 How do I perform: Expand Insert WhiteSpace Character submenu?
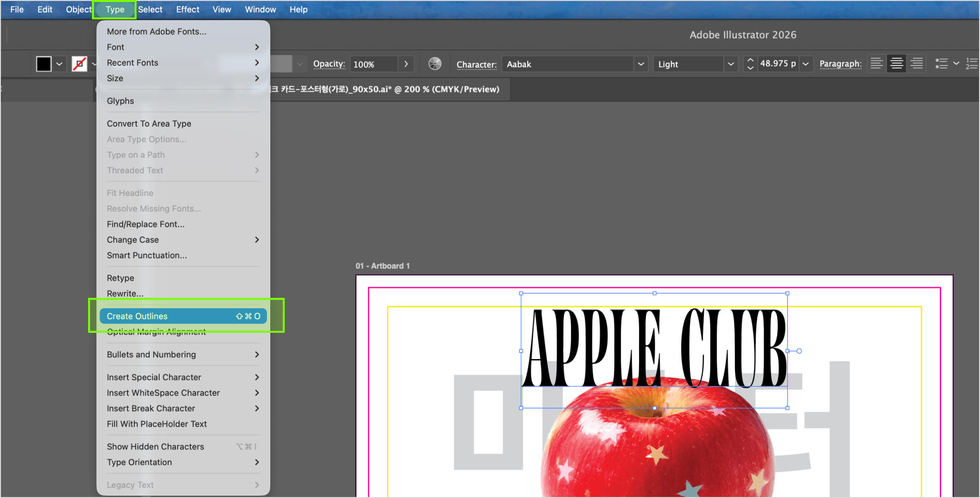(x=183, y=393)
